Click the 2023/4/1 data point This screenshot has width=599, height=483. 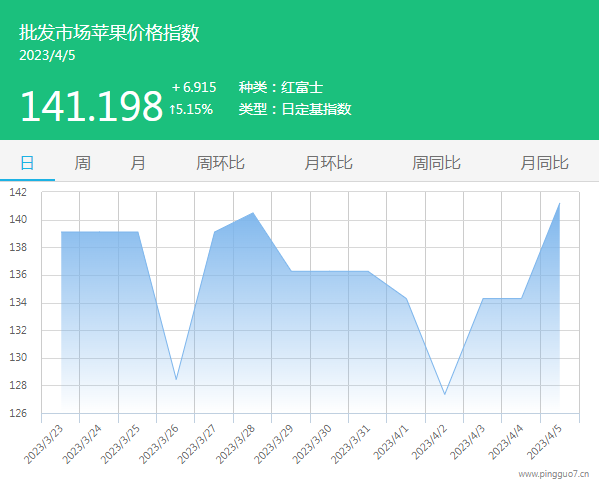[x=406, y=299]
